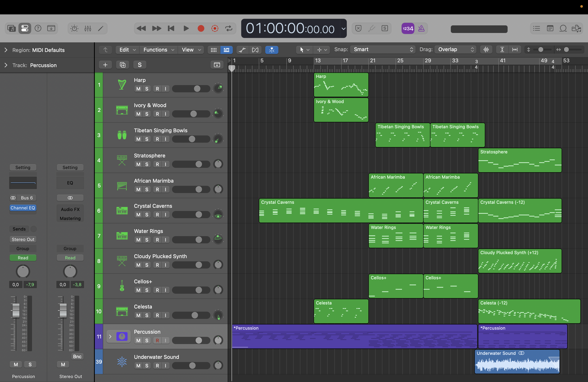Click the Percussion strip Setting button
The height and width of the screenshot is (382, 588).
click(23, 167)
